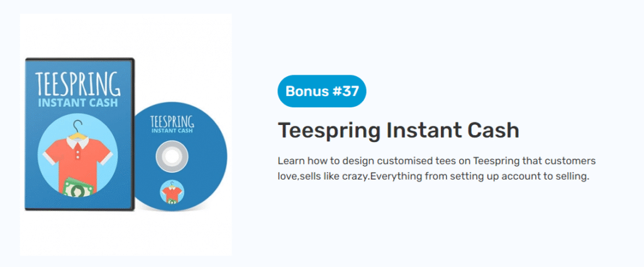Click the white collar of the red shirt

78,141
